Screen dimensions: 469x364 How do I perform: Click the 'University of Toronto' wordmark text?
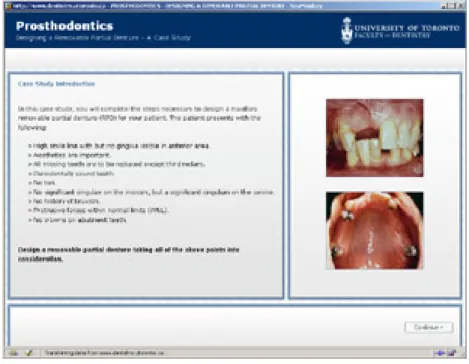pyautogui.click(x=407, y=28)
